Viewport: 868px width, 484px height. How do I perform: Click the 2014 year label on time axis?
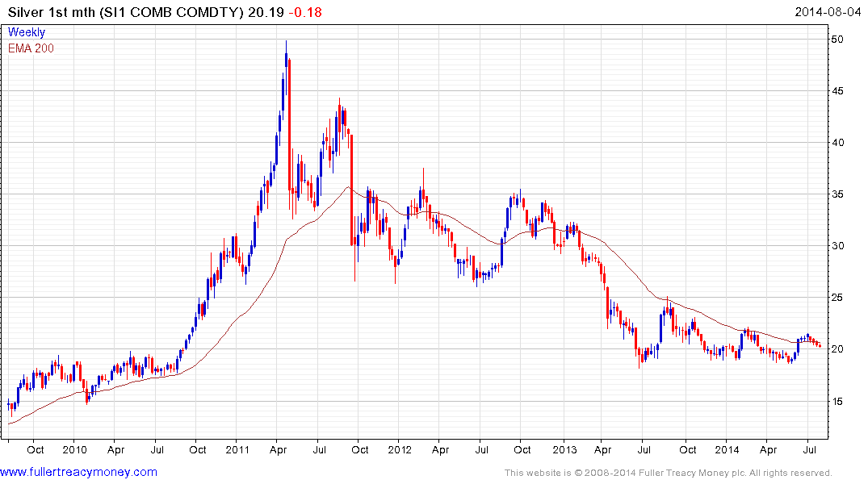[727, 449]
